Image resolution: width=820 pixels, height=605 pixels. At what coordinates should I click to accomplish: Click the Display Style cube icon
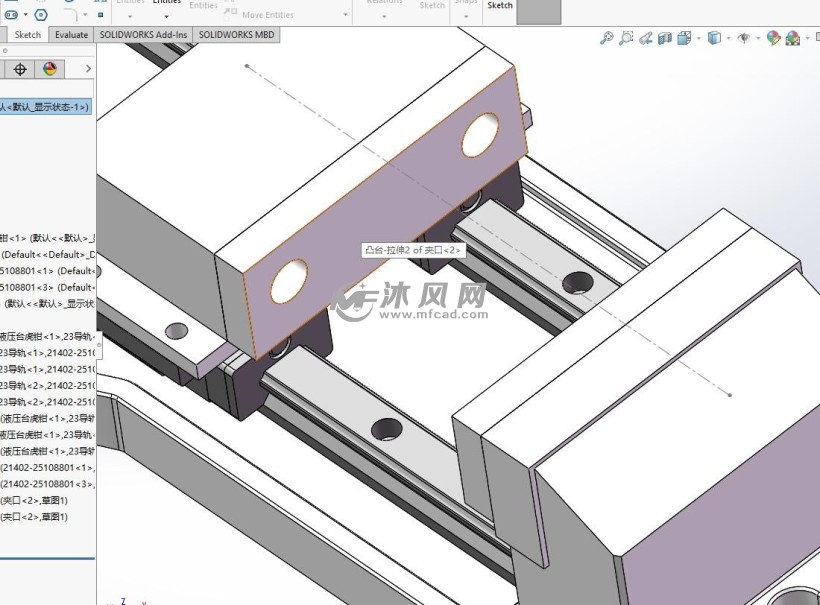(x=713, y=38)
